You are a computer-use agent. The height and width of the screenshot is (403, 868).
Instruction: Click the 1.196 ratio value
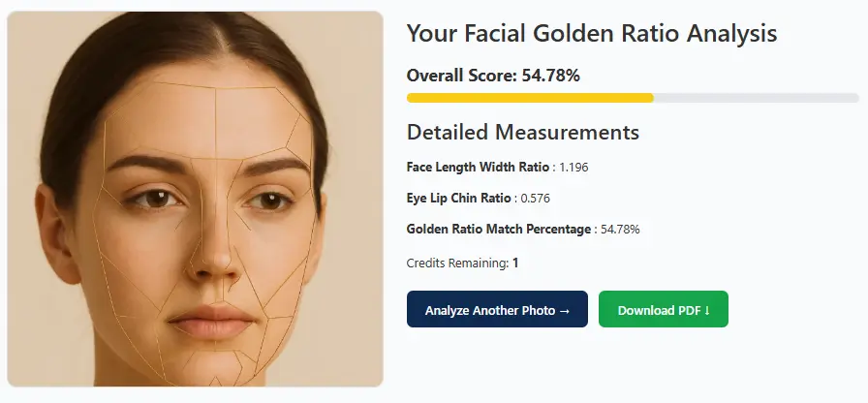tap(573, 167)
